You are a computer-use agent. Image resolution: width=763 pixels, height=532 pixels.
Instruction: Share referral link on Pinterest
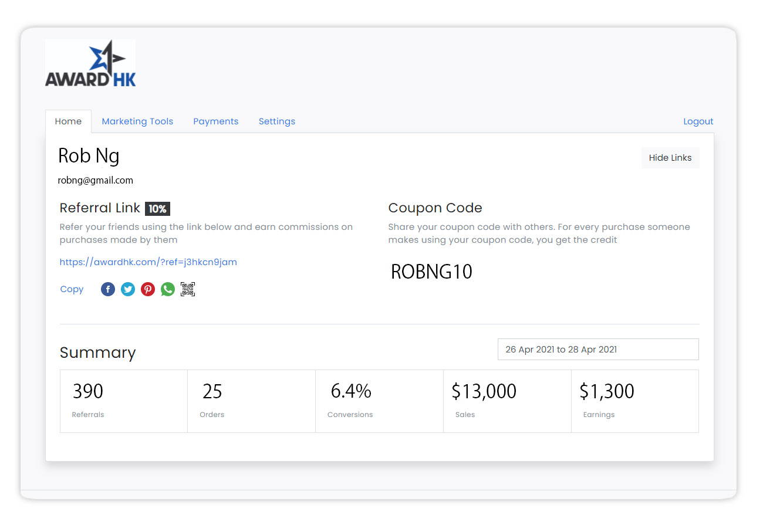pyautogui.click(x=148, y=289)
